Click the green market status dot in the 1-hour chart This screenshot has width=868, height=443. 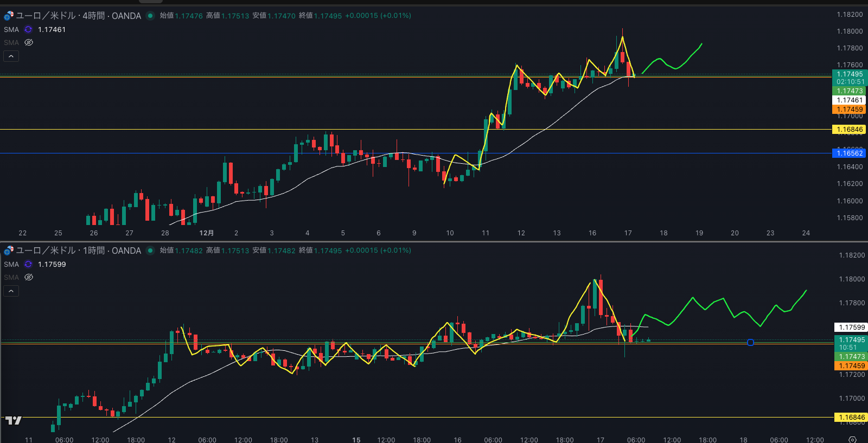coord(150,251)
